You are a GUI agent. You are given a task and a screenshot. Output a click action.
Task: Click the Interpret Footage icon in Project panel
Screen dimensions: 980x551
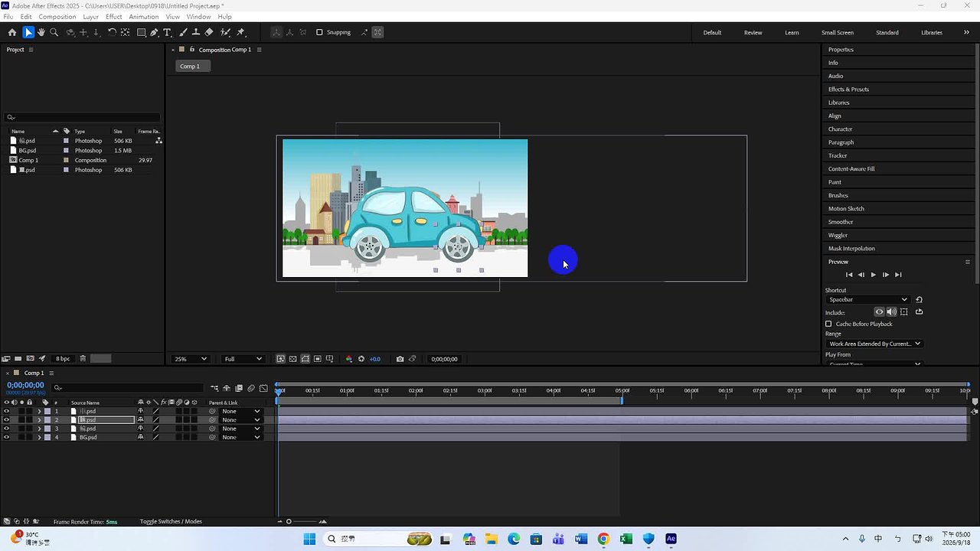coord(6,358)
